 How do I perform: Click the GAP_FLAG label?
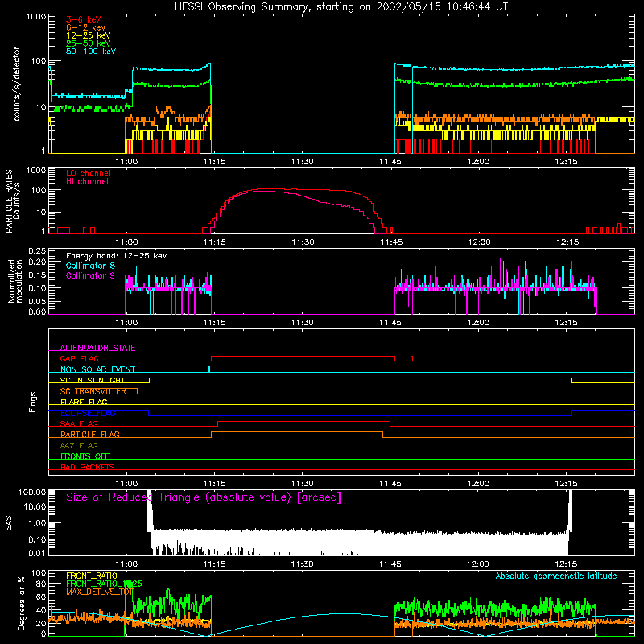pos(79,358)
